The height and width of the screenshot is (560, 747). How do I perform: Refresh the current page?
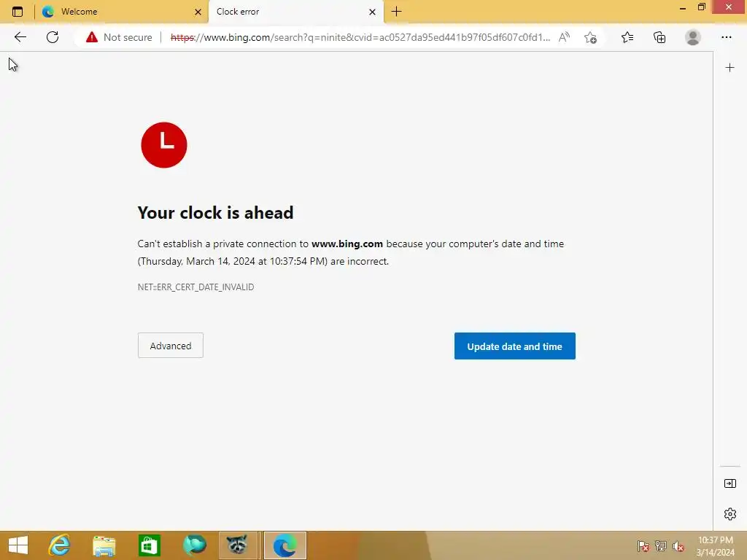point(53,37)
